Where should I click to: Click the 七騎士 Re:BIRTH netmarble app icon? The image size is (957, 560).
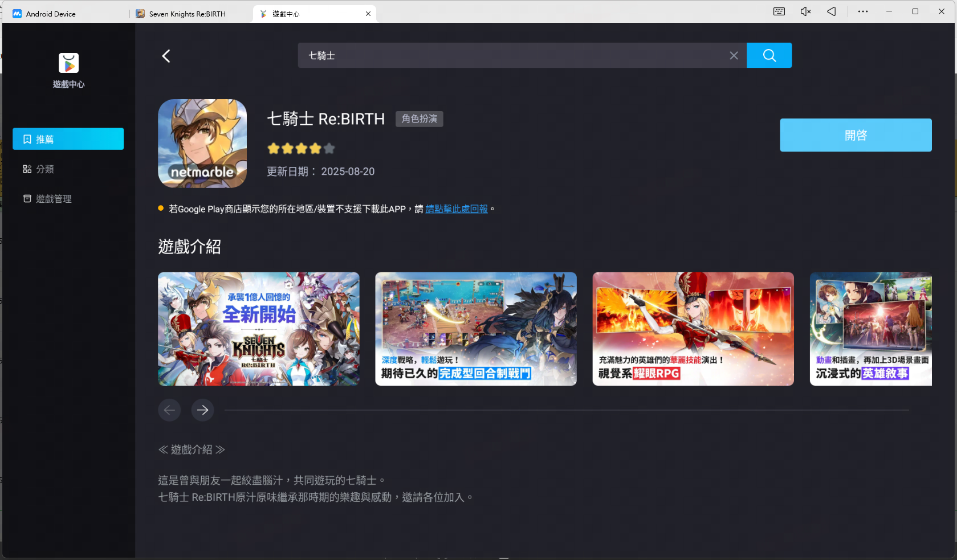point(202,144)
